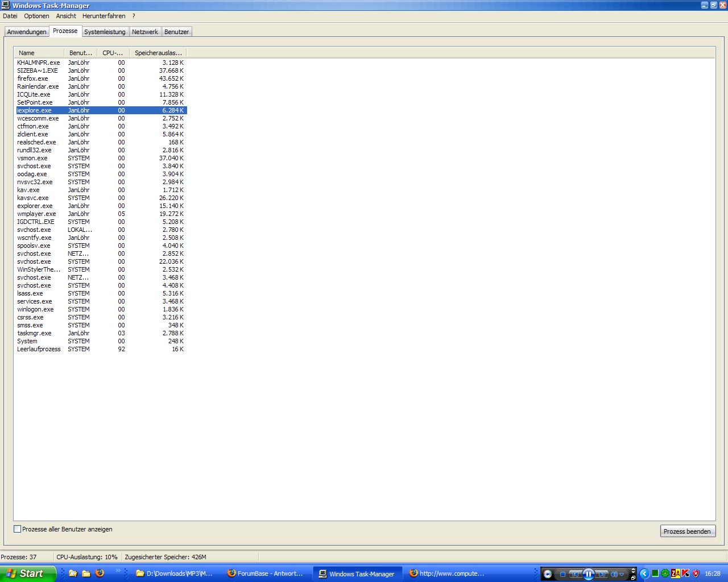Open the Kaspersky tray icon

pos(685,573)
